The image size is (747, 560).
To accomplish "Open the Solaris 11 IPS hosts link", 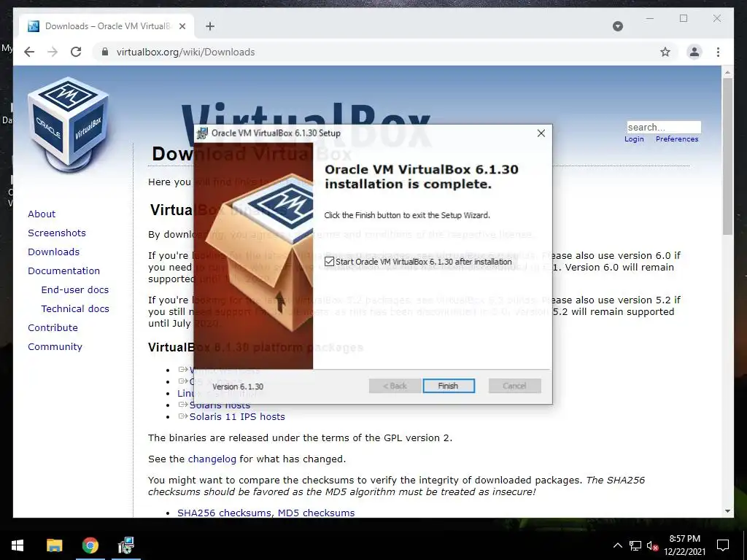I will (237, 416).
